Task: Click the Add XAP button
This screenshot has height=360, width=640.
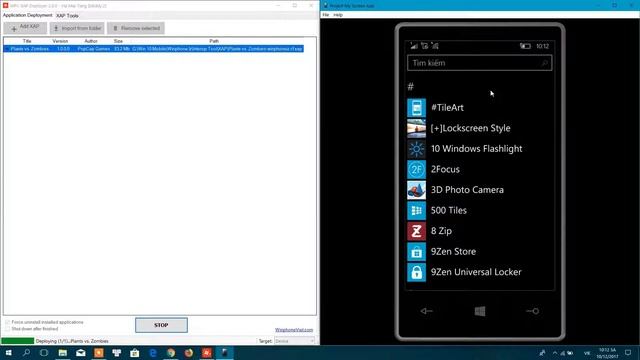Action: [25, 28]
